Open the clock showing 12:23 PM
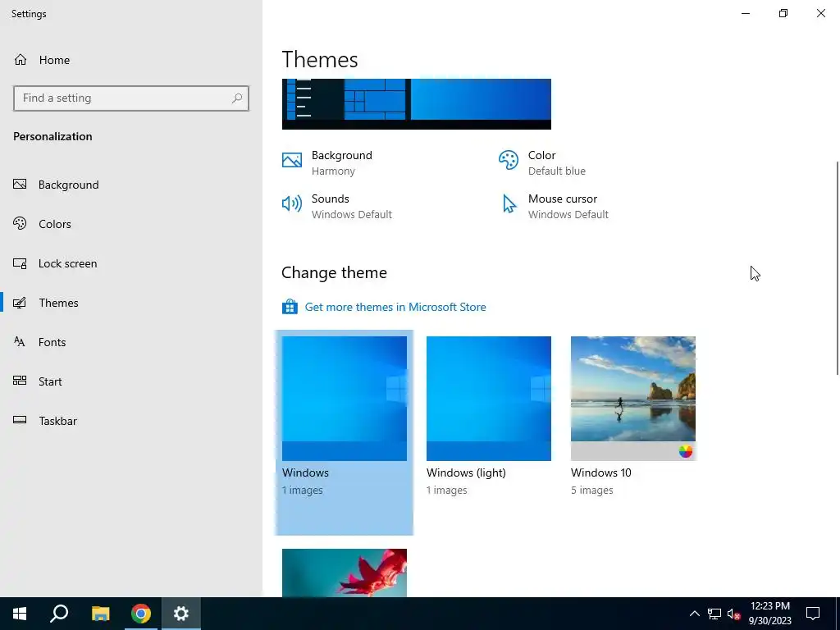 click(x=769, y=614)
